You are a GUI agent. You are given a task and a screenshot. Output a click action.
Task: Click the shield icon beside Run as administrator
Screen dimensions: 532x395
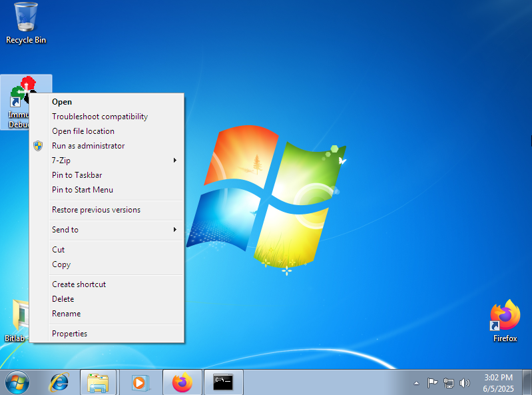38,146
